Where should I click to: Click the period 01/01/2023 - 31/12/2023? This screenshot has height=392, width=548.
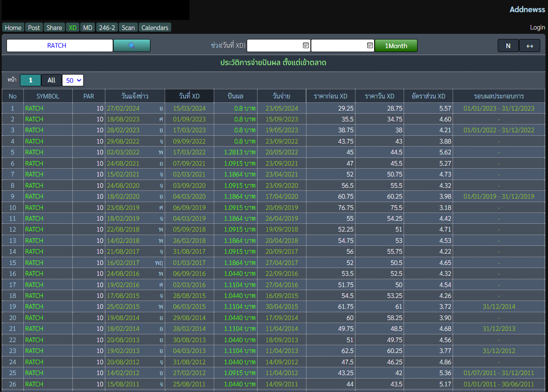[x=499, y=108]
